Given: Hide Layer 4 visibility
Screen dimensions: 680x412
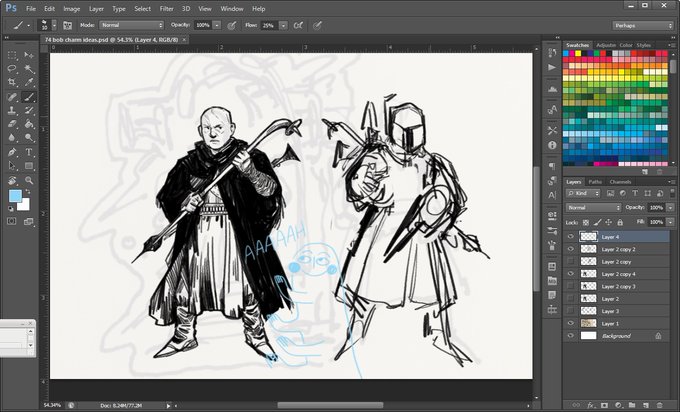Looking at the screenshot, I should coord(571,237).
